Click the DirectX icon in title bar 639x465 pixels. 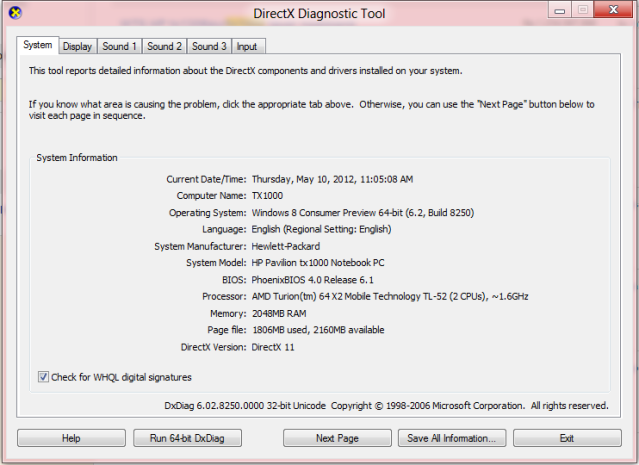pos(15,13)
